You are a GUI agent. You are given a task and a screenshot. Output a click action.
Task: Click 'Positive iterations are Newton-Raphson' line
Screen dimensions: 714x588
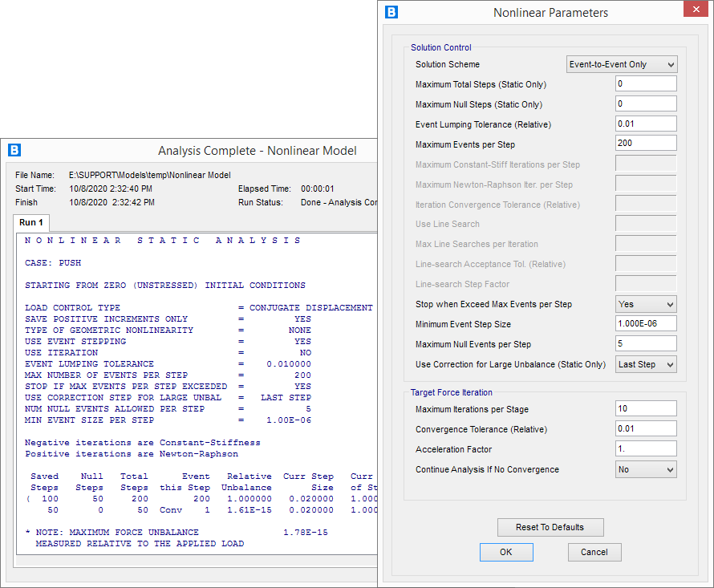pos(132,454)
